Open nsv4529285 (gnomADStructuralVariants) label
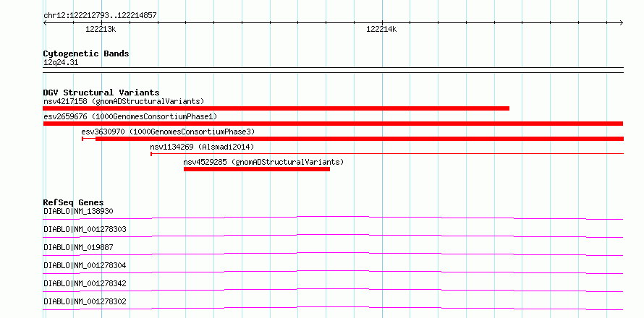 pyautogui.click(x=263, y=162)
